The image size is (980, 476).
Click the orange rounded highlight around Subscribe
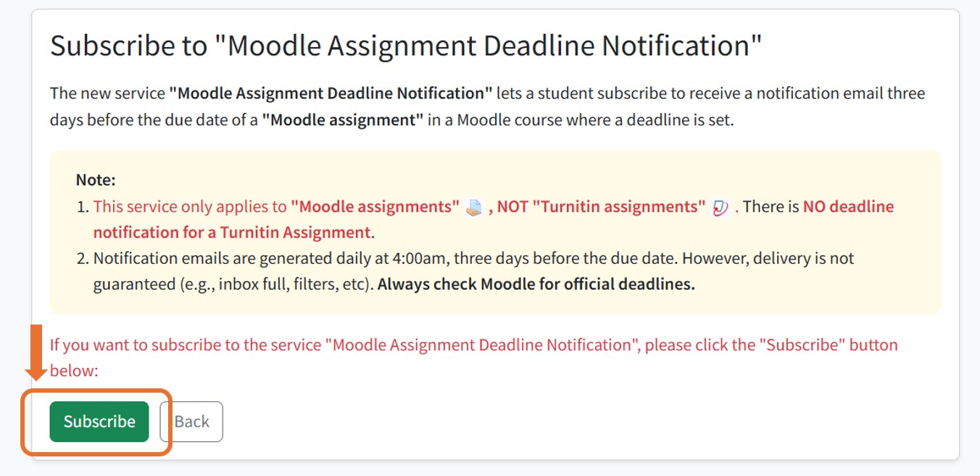[168, 420]
